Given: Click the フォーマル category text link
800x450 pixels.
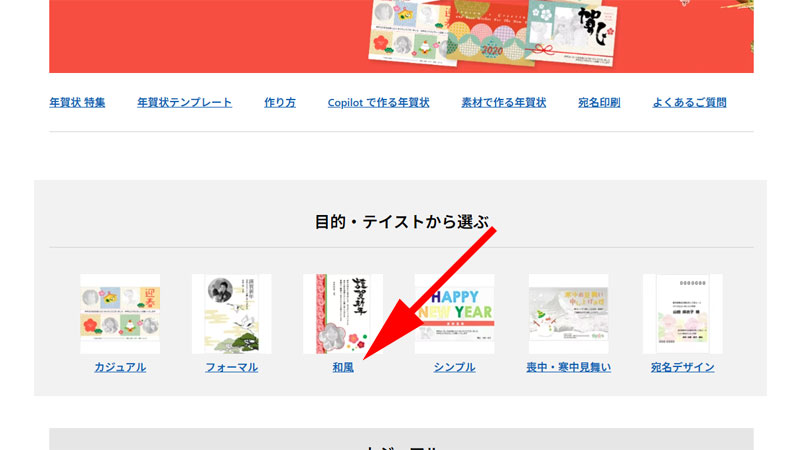Looking at the screenshot, I should point(232,367).
